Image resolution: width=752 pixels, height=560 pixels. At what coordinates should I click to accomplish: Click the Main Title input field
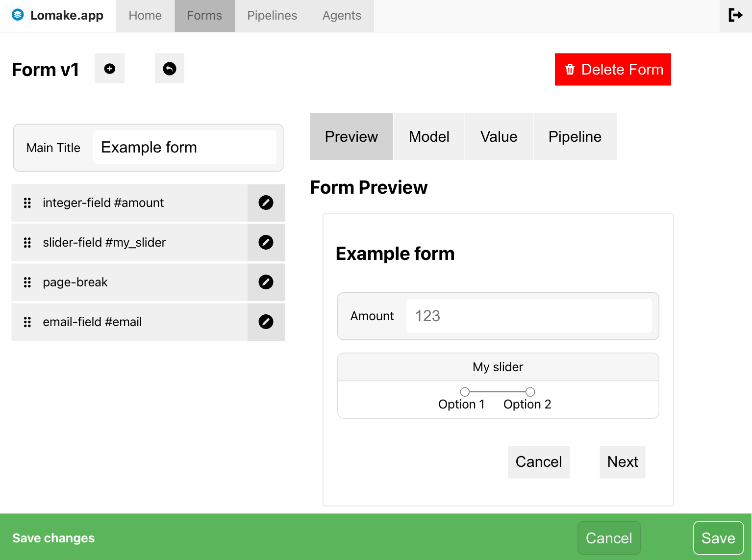coord(185,147)
